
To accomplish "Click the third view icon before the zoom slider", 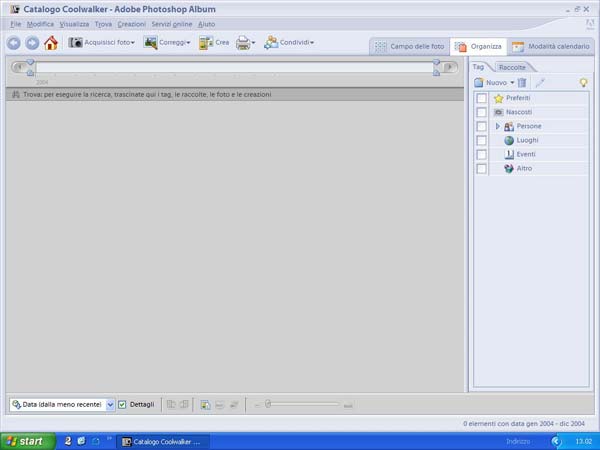I will click(234, 404).
